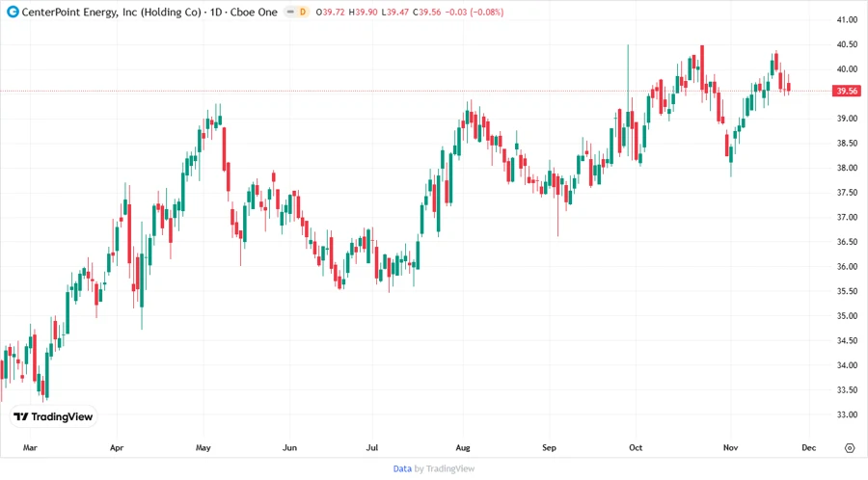This screenshot has width=868, height=480.
Task: Click the TradingView logo badge
Action: (54, 417)
